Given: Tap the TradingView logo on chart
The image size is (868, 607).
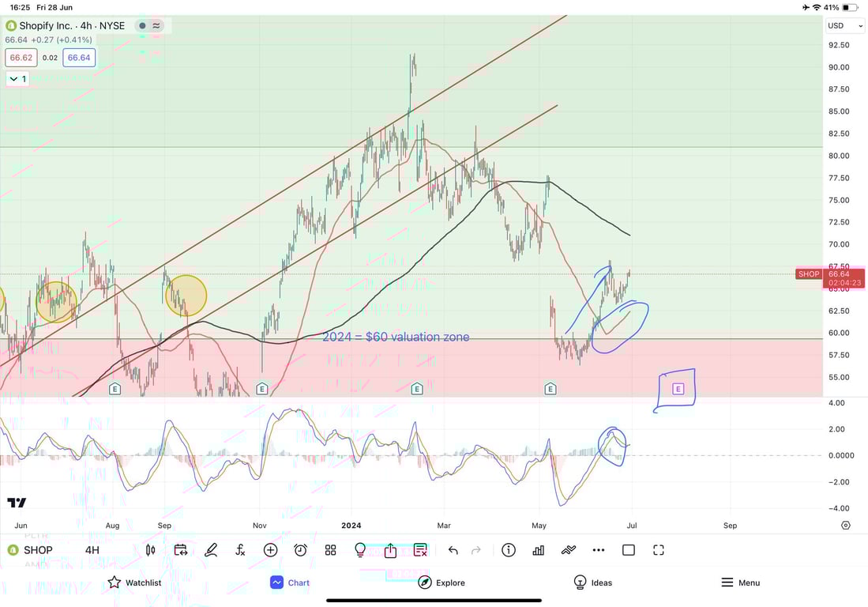Looking at the screenshot, I should point(17,503).
